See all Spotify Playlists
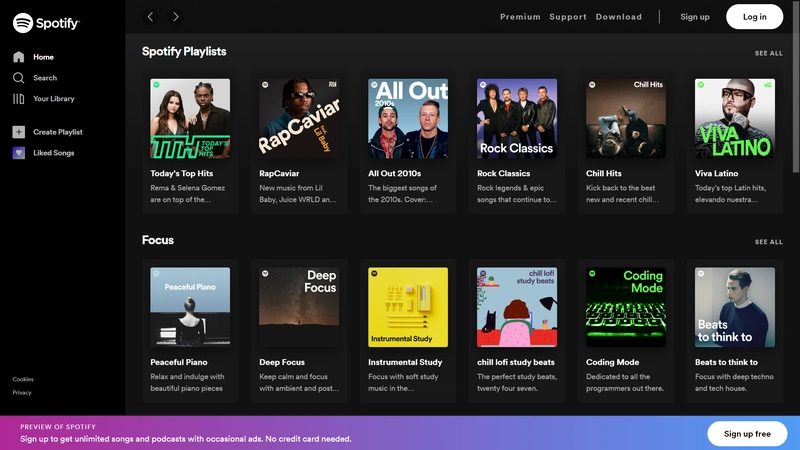The image size is (800, 450). (768, 53)
